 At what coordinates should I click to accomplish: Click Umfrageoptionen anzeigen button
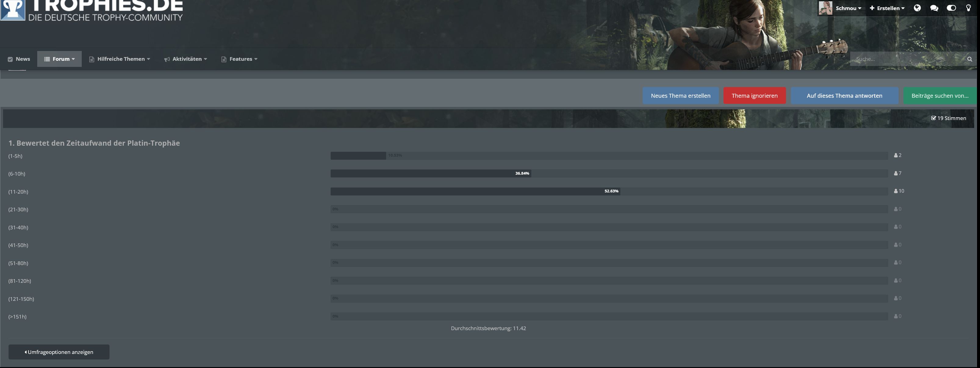[59, 352]
